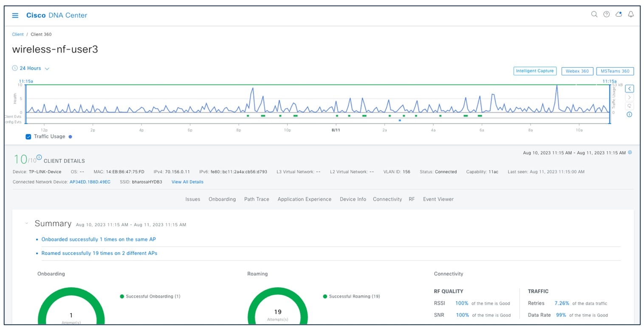Image resolution: width=644 pixels, height=328 pixels.
Task: Click the Traffic Usage blue legend dot
Action: coord(70,137)
